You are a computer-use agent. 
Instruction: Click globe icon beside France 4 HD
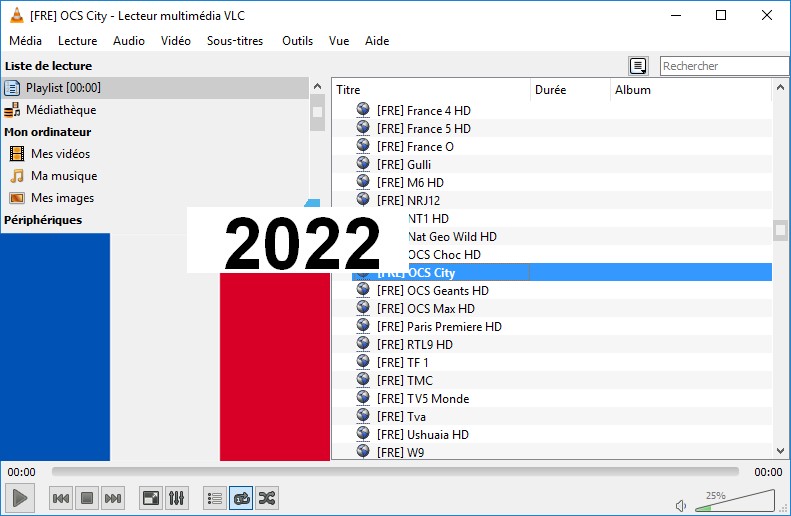[x=363, y=109]
